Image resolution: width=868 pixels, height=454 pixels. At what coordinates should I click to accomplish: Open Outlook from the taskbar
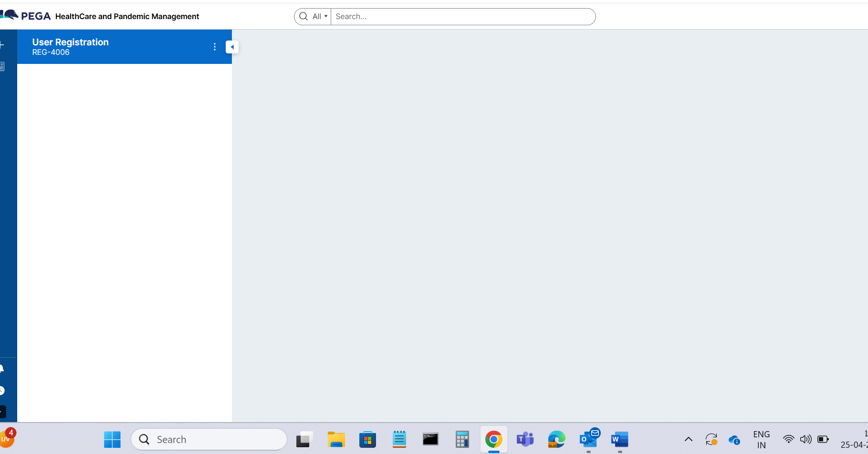(x=588, y=439)
